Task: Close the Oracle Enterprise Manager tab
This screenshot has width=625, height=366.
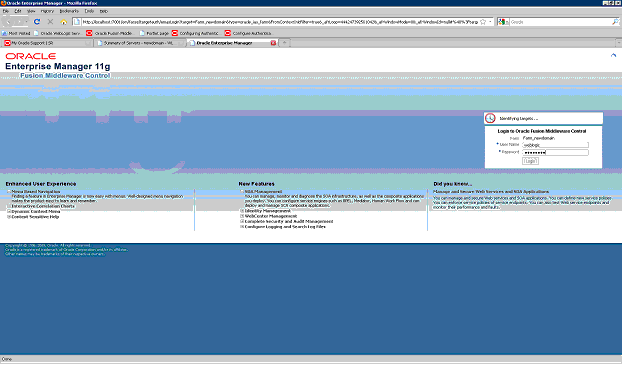Action: coord(273,43)
